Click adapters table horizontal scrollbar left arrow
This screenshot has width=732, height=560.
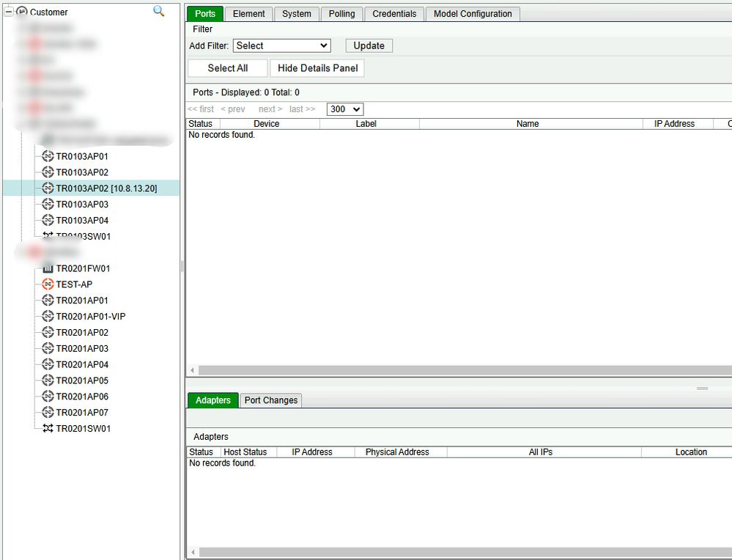coord(193,552)
